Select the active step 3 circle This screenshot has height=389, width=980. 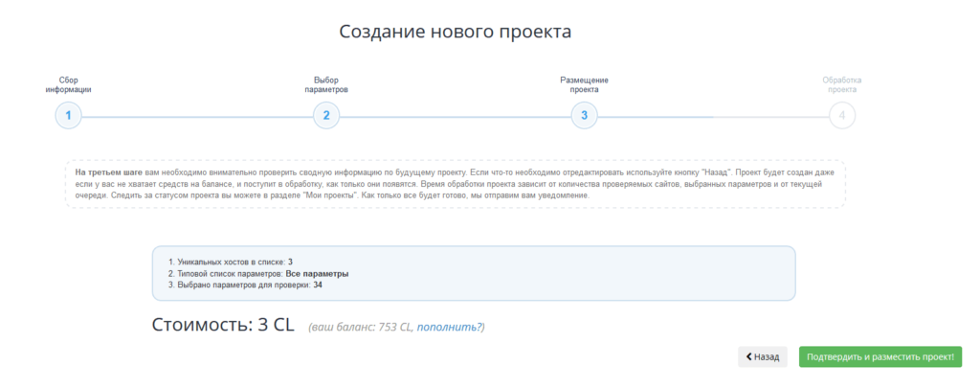tap(584, 116)
